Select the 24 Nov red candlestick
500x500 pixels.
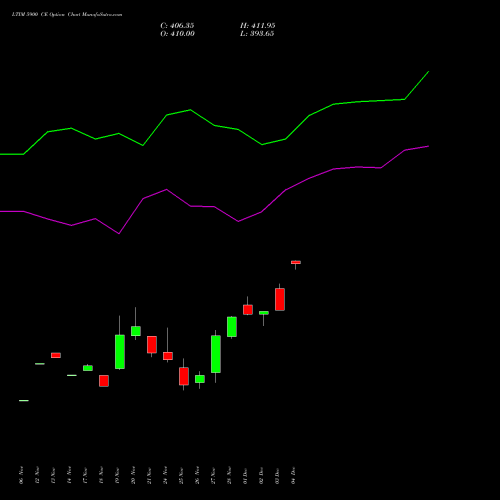pos(168,356)
